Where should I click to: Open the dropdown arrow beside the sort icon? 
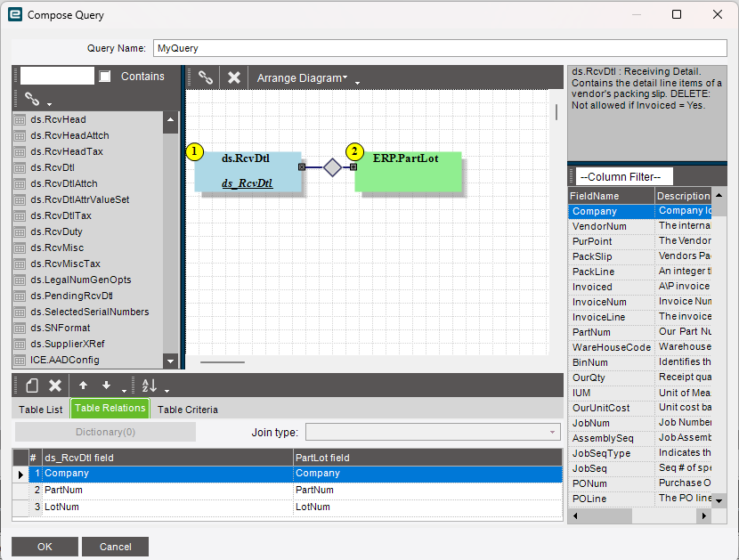click(166, 391)
